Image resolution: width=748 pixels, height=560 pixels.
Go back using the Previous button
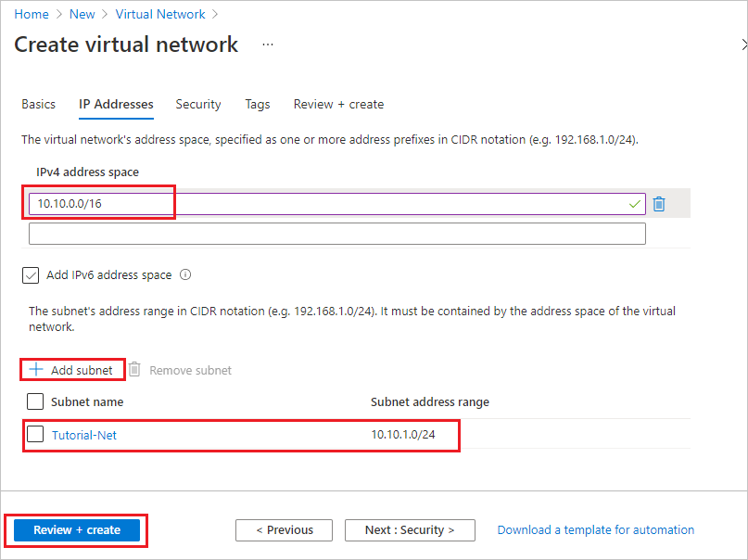point(284,529)
